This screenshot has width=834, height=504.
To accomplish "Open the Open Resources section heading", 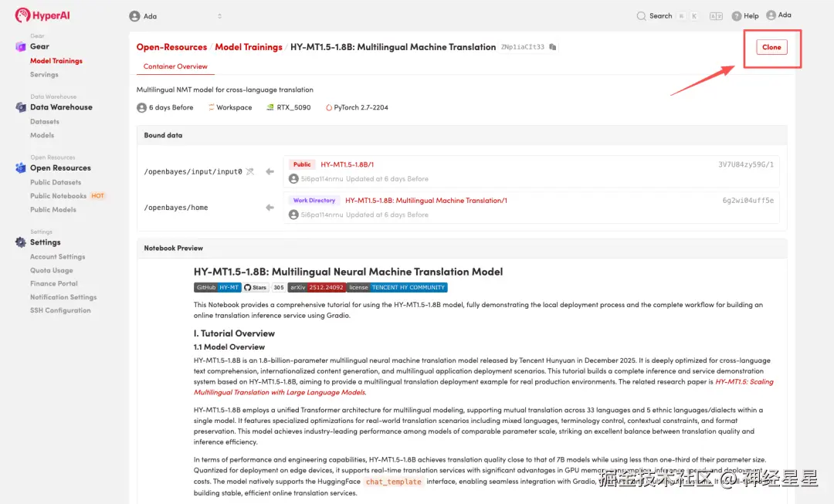I will 60,167.
